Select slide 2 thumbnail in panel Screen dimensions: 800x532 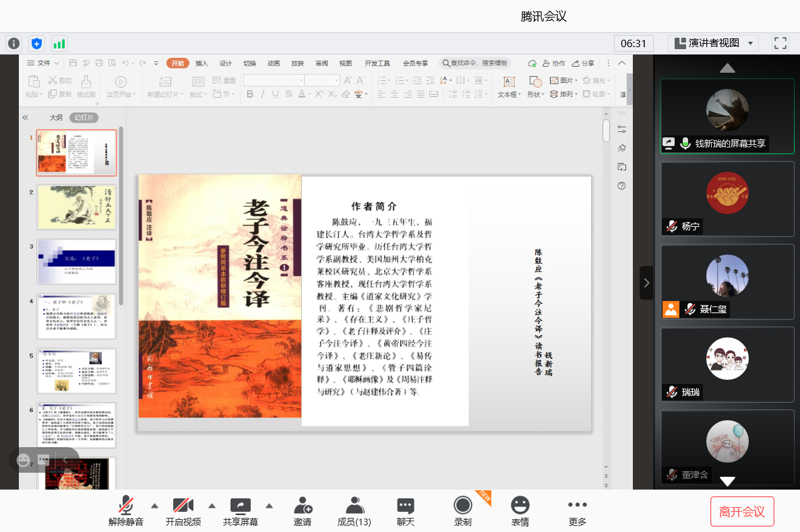click(x=76, y=207)
